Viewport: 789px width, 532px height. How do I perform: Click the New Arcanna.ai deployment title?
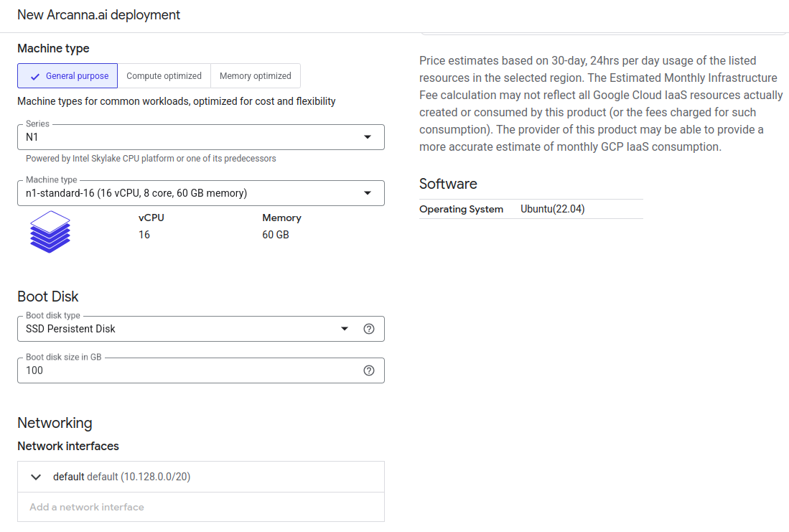click(98, 15)
